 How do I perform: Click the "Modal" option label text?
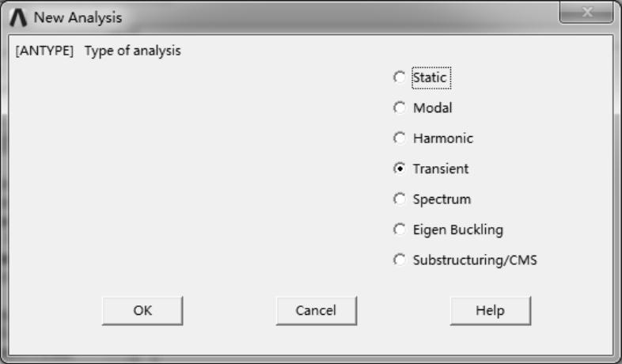click(433, 108)
